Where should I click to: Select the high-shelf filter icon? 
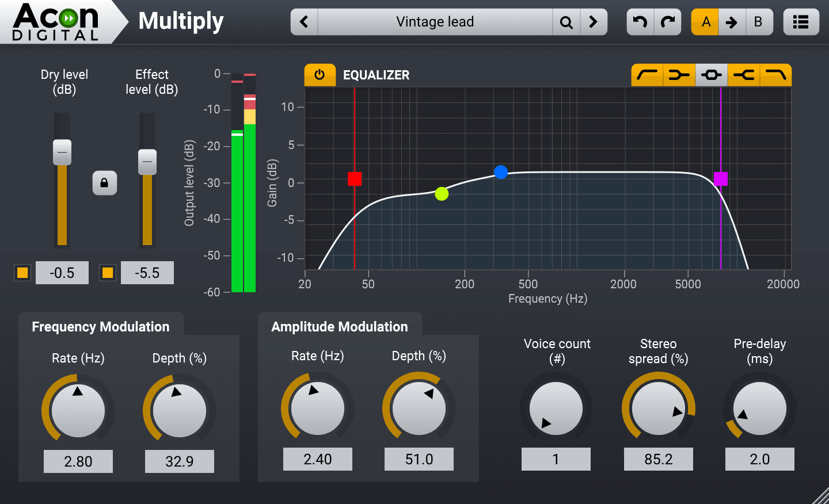(x=743, y=75)
